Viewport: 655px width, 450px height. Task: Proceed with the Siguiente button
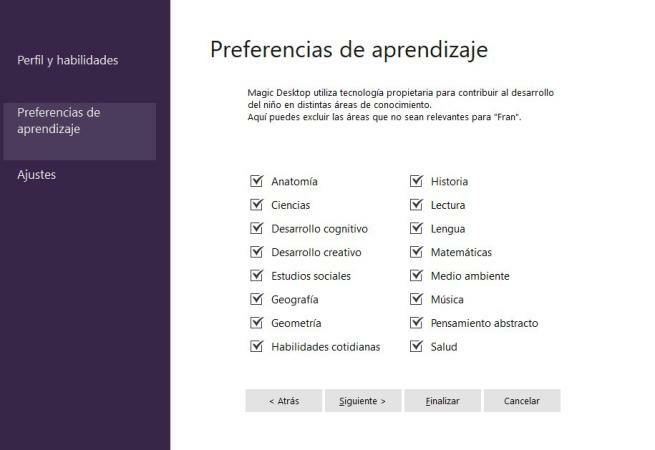(x=362, y=400)
